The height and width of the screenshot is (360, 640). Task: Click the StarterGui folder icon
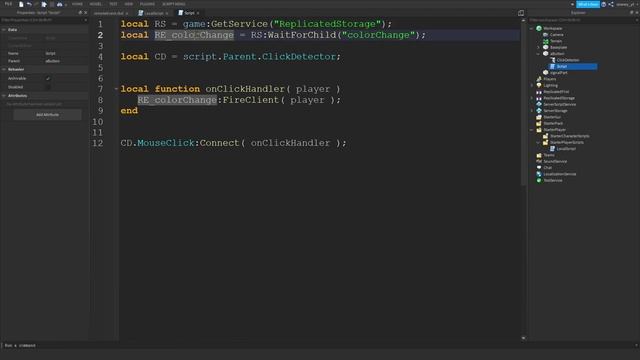click(x=539, y=117)
